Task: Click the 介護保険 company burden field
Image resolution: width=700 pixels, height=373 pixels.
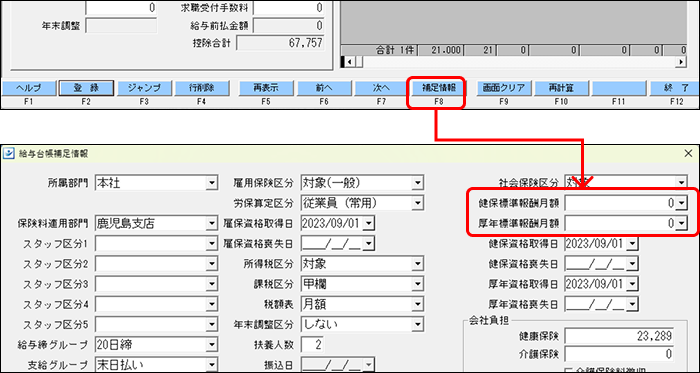Action: [x=619, y=354]
